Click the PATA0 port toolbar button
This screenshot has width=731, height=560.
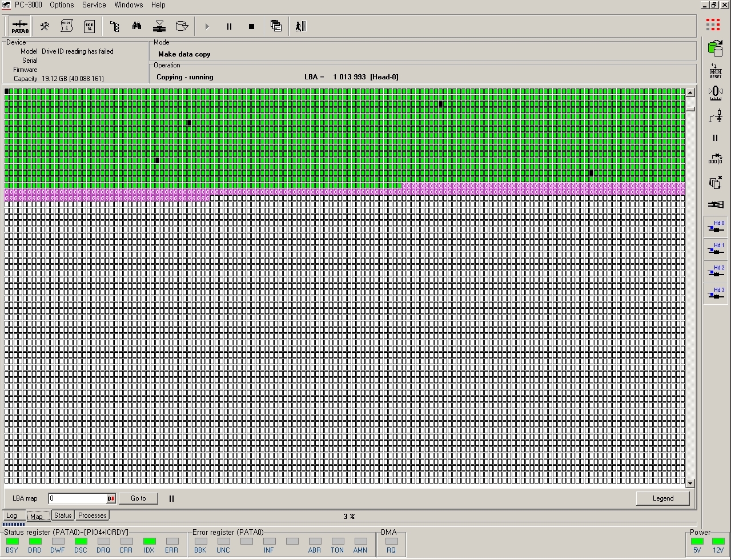[x=20, y=26]
